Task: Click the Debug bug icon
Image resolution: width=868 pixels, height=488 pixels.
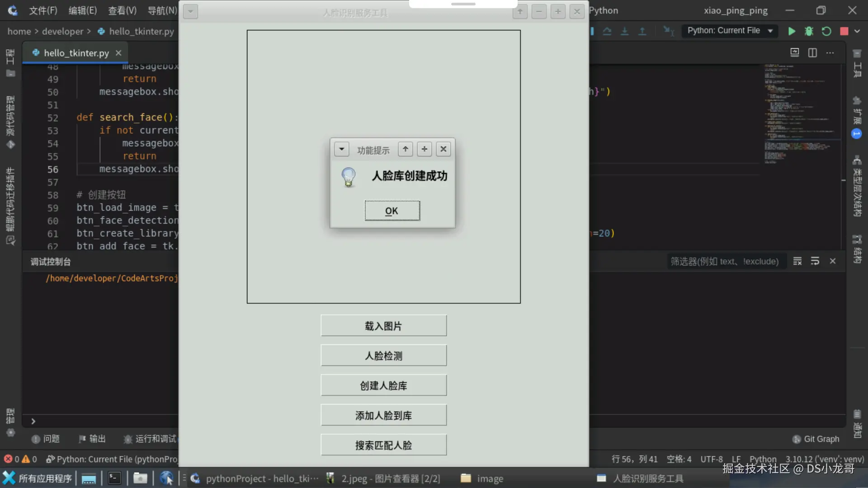Action: point(809,31)
